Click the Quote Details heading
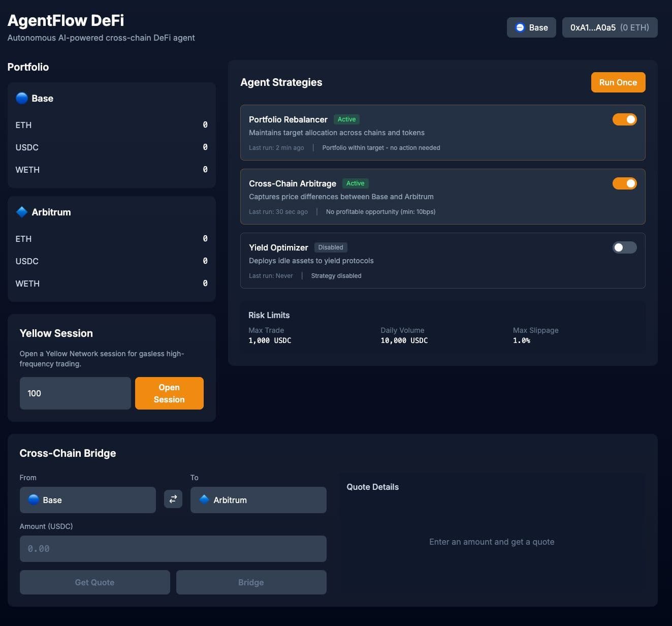Screen dimensions: 672x626 [373, 487]
